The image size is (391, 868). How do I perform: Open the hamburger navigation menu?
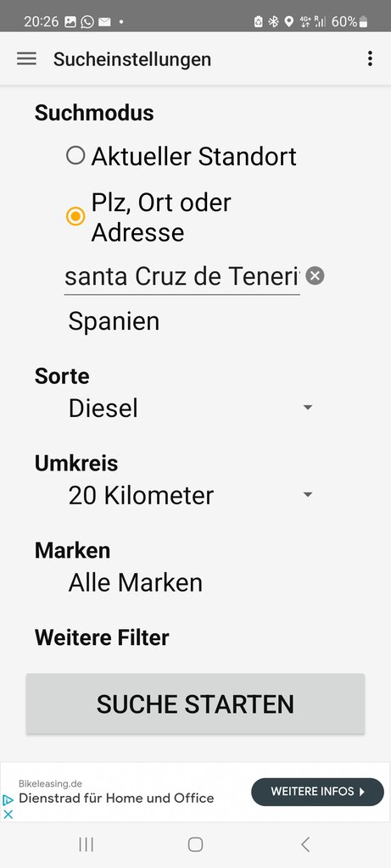pos(26,58)
